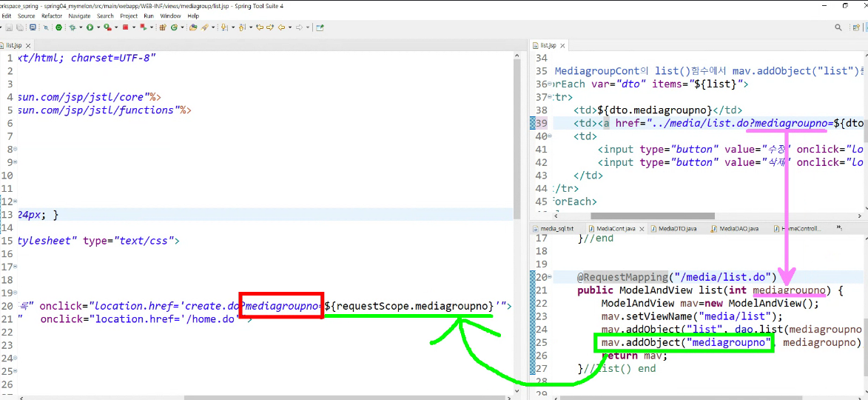Open the Stop button dropdown arrow
The height and width of the screenshot is (400, 868).
point(134,27)
